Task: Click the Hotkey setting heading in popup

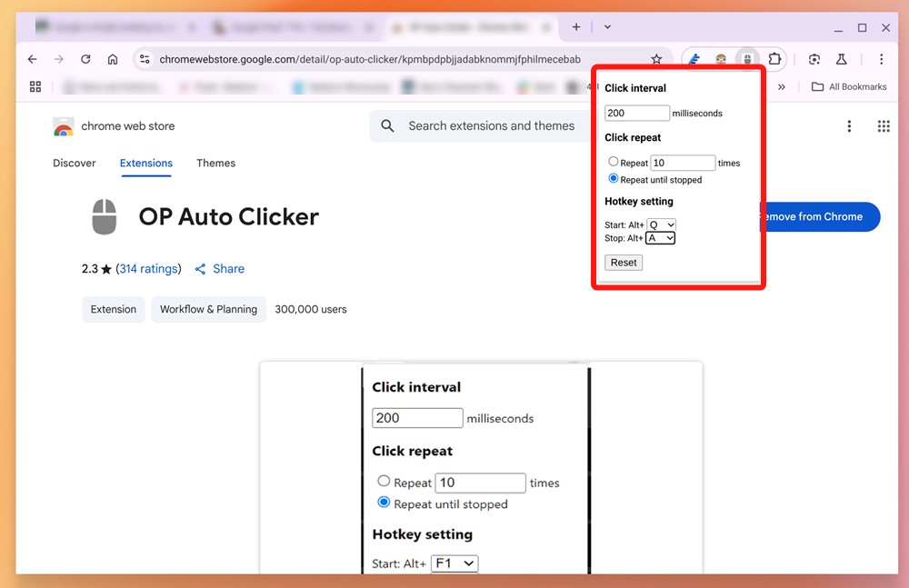Action: click(x=639, y=201)
